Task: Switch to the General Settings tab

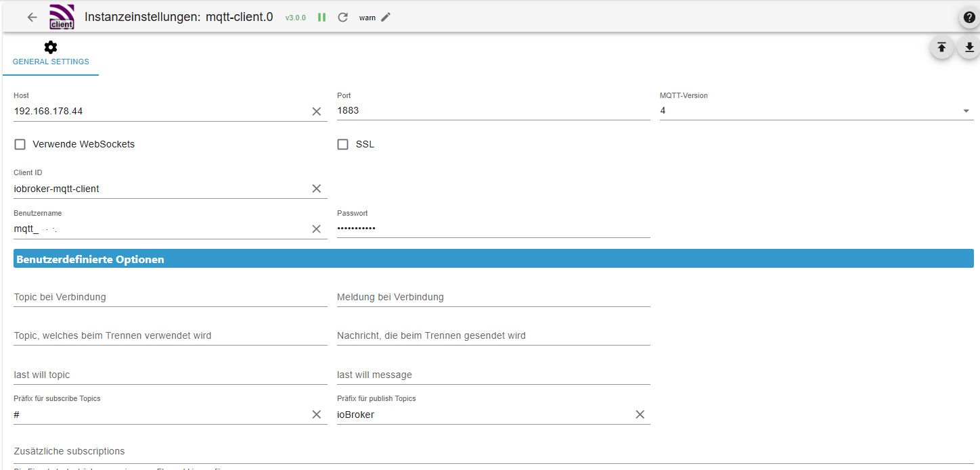Action: (51, 54)
